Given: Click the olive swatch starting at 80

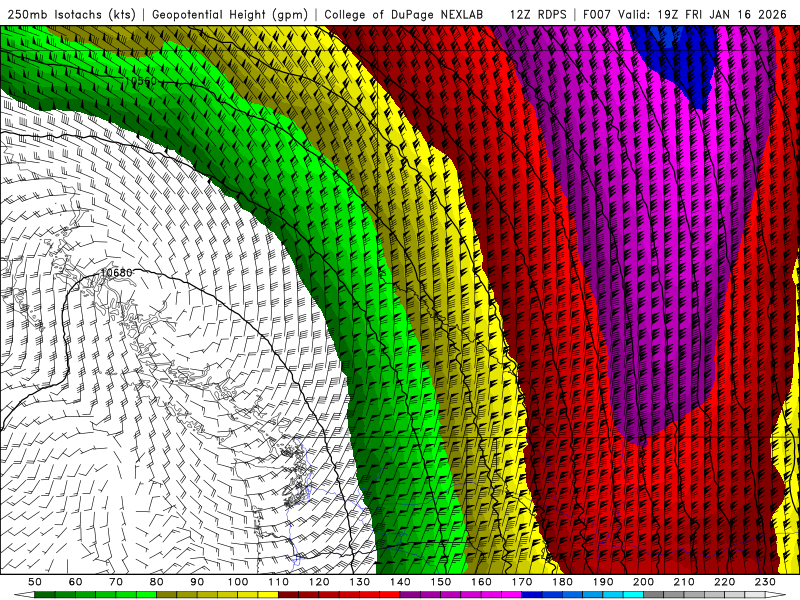Looking at the screenshot, I should (166, 595).
